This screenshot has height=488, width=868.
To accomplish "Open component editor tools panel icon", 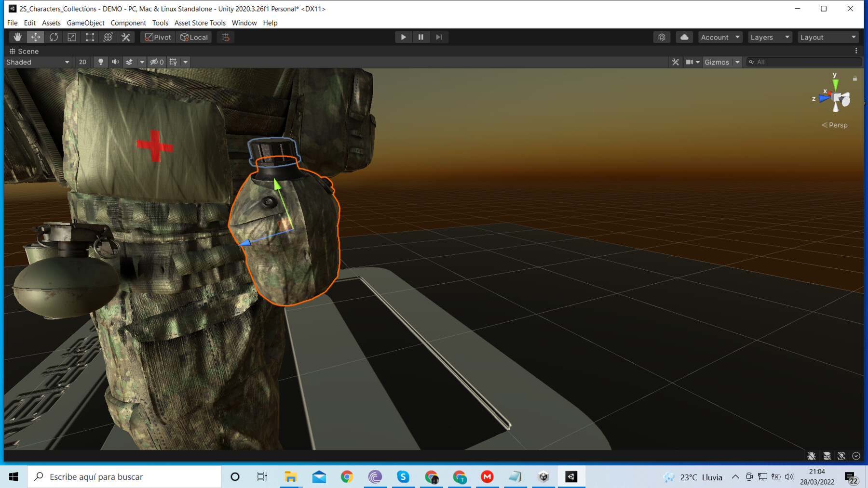I will pos(675,62).
